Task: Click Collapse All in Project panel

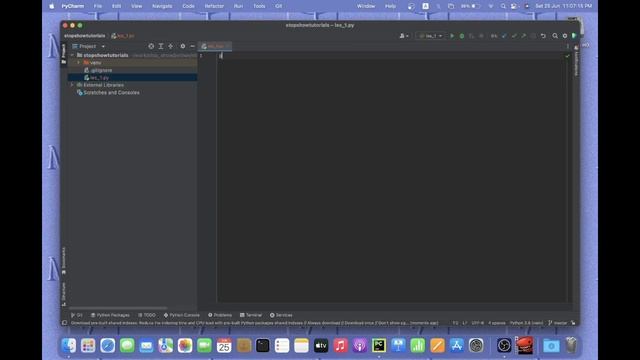Action: [x=171, y=46]
